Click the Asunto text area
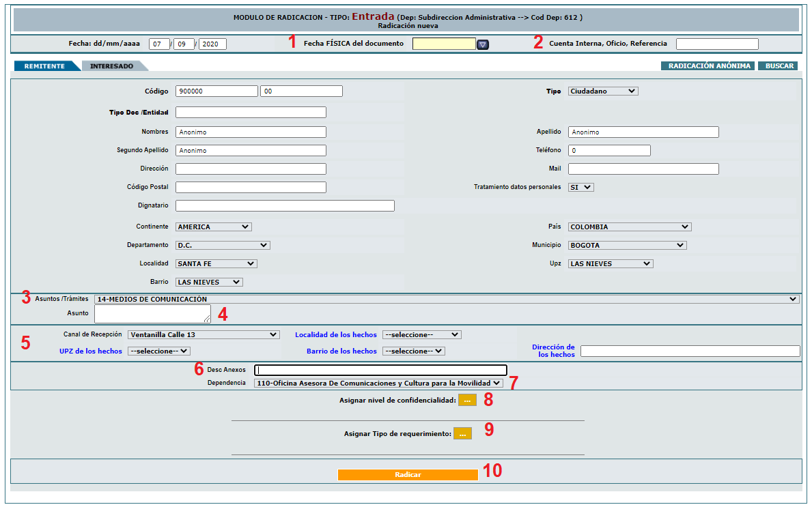 tap(153, 313)
